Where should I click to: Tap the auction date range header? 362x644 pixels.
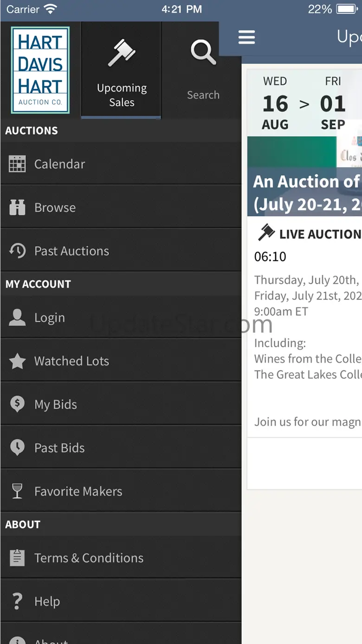coord(304,103)
